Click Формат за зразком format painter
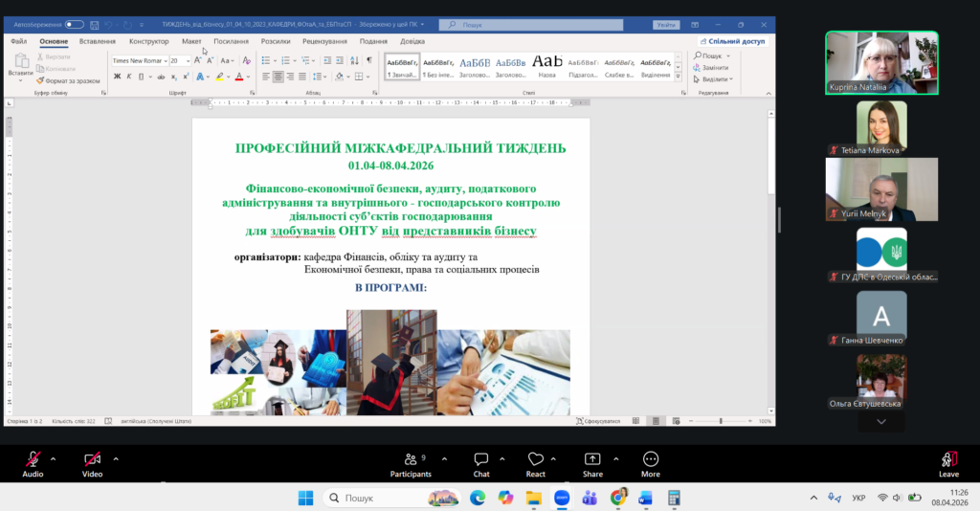The image size is (980, 511). click(68, 80)
